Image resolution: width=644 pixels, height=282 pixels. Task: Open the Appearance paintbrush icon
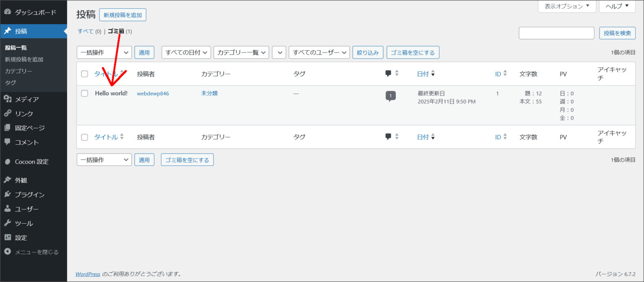click(7, 180)
